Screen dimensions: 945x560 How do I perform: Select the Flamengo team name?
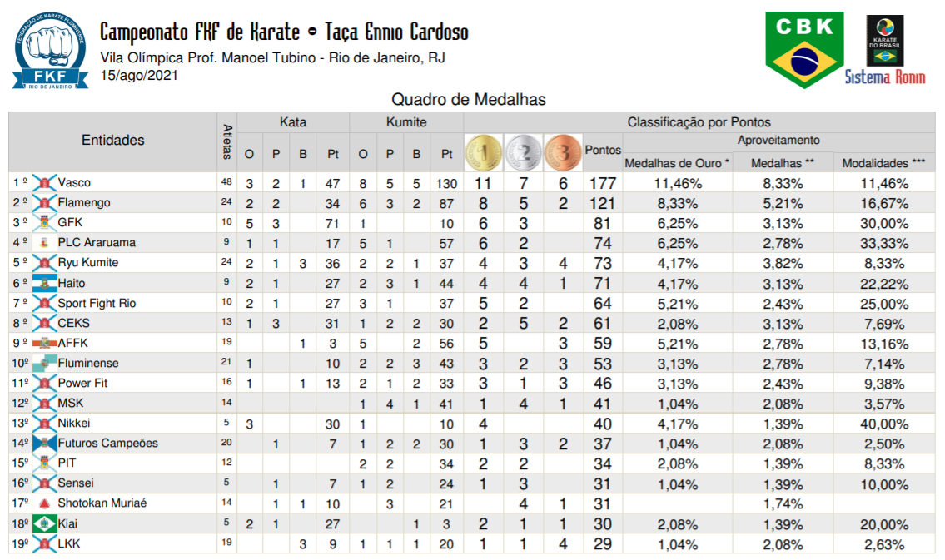pyautogui.click(x=84, y=203)
